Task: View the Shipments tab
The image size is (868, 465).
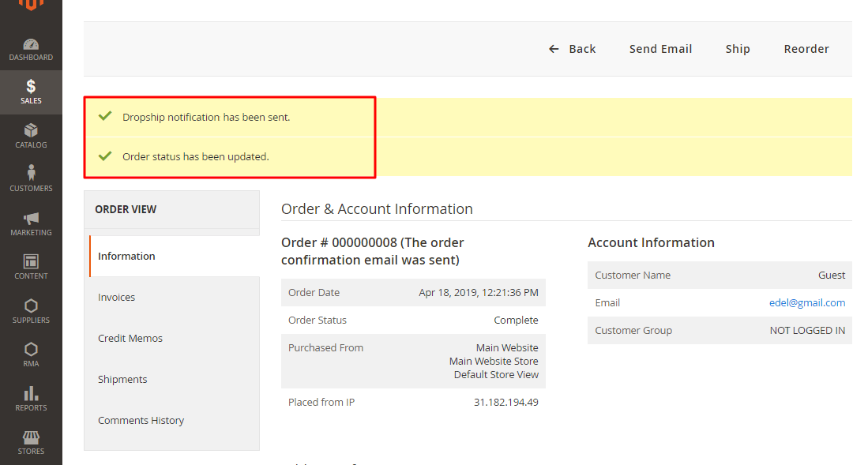Action: pyautogui.click(x=122, y=379)
